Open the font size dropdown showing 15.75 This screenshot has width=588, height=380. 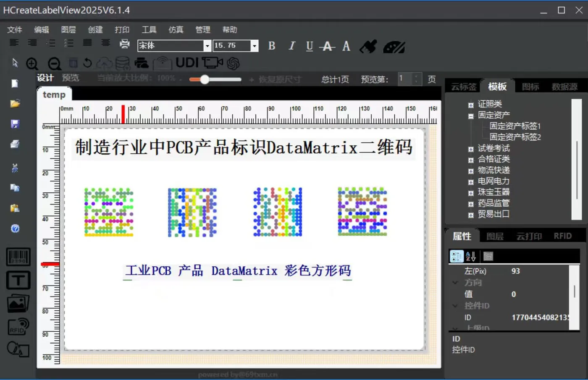[254, 46]
